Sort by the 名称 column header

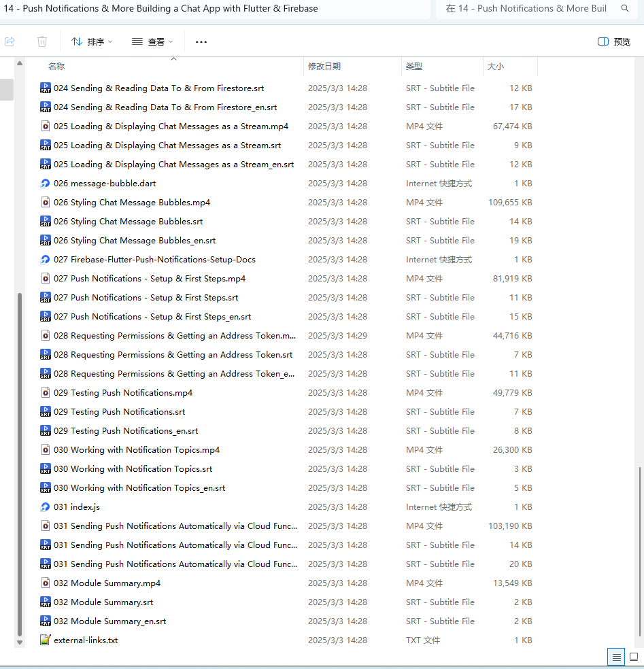[x=56, y=67]
